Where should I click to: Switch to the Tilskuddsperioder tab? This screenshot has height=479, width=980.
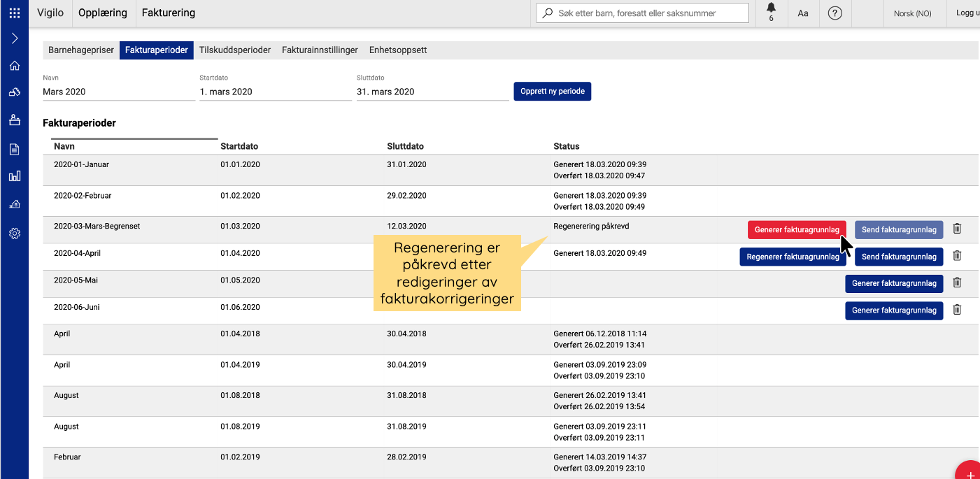(234, 50)
